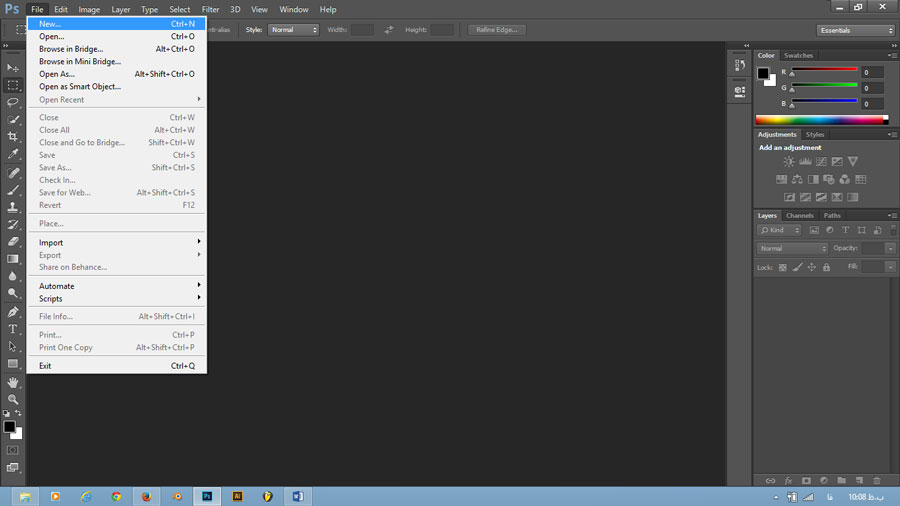This screenshot has width=900, height=506.
Task: Pick the Eyedropper tool
Action: click(x=13, y=155)
